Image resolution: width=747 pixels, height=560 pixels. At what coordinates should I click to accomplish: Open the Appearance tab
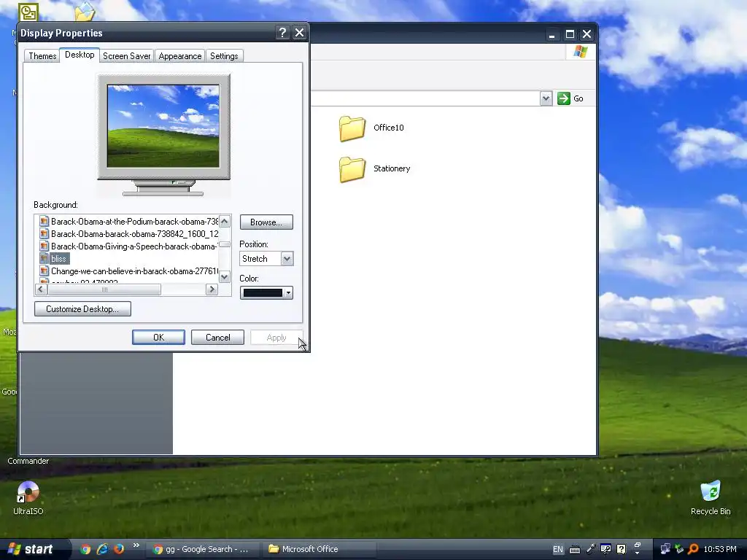(x=180, y=56)
